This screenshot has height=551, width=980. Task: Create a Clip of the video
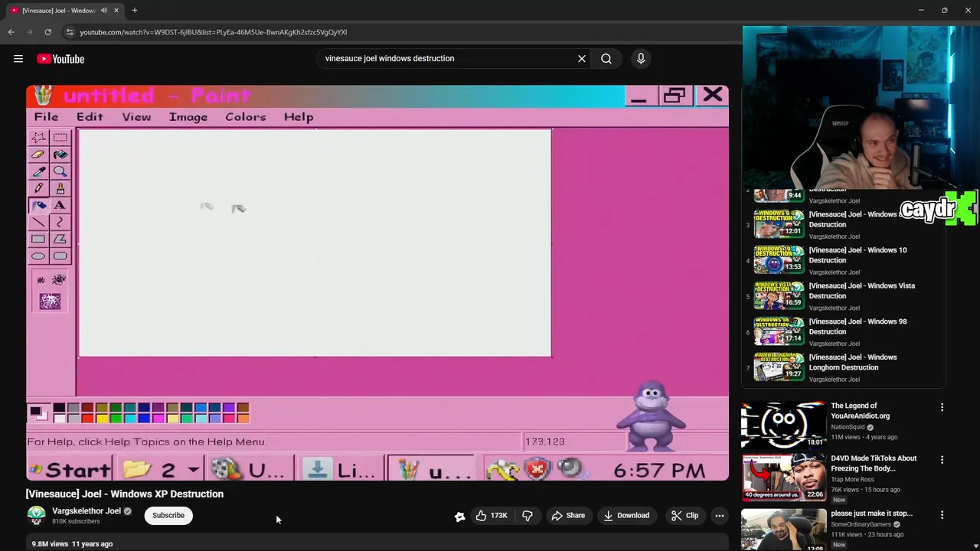pyautogui.click(x=684, y=516)
